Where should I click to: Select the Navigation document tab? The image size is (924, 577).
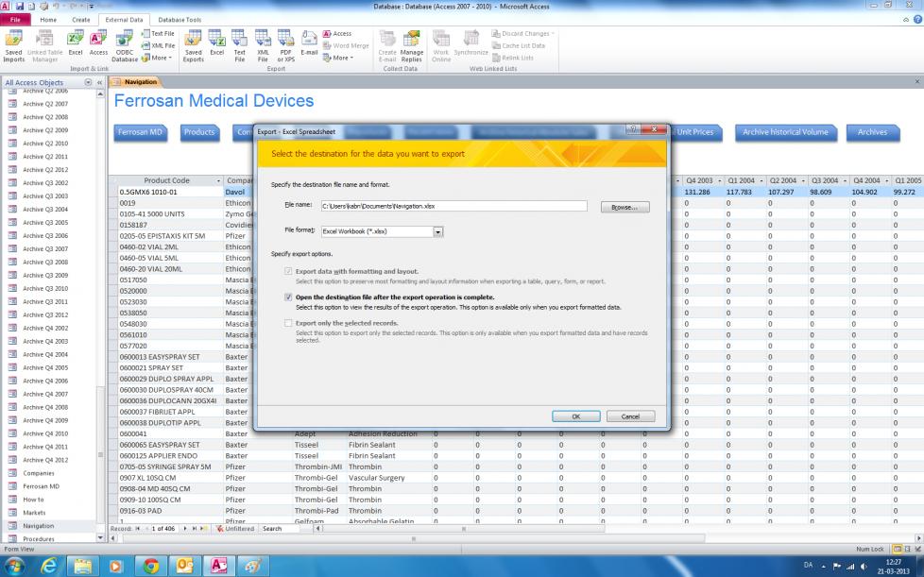pos(135,82)
